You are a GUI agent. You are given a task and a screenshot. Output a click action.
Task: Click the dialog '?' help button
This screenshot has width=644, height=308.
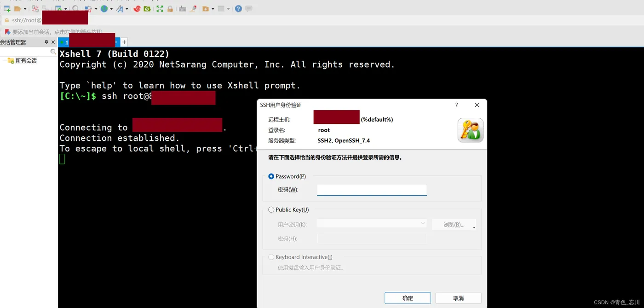coord(456,105)
